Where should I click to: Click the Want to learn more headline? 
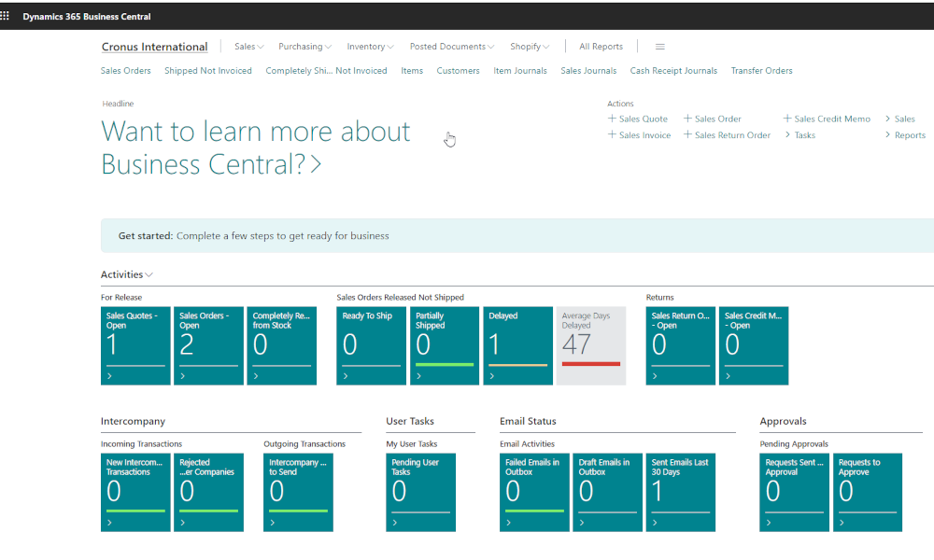point(256,147)
